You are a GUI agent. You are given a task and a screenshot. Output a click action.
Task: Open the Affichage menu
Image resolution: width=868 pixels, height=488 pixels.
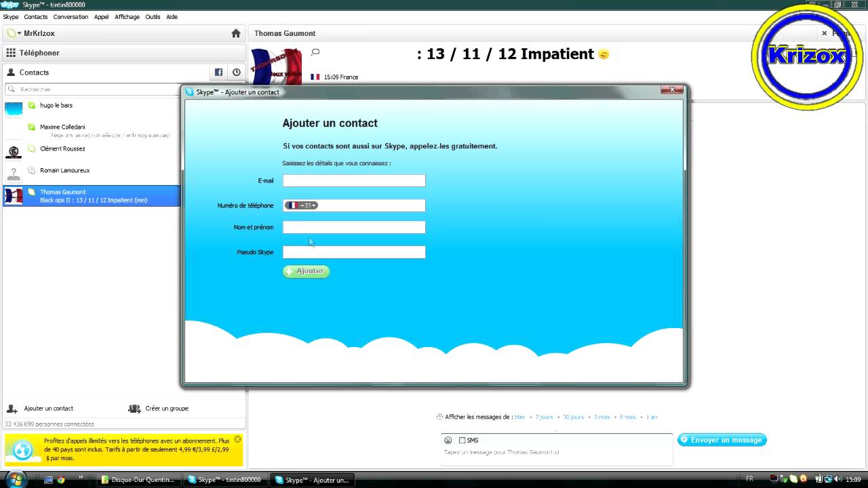pyautogui.click(x=127, y=17)
